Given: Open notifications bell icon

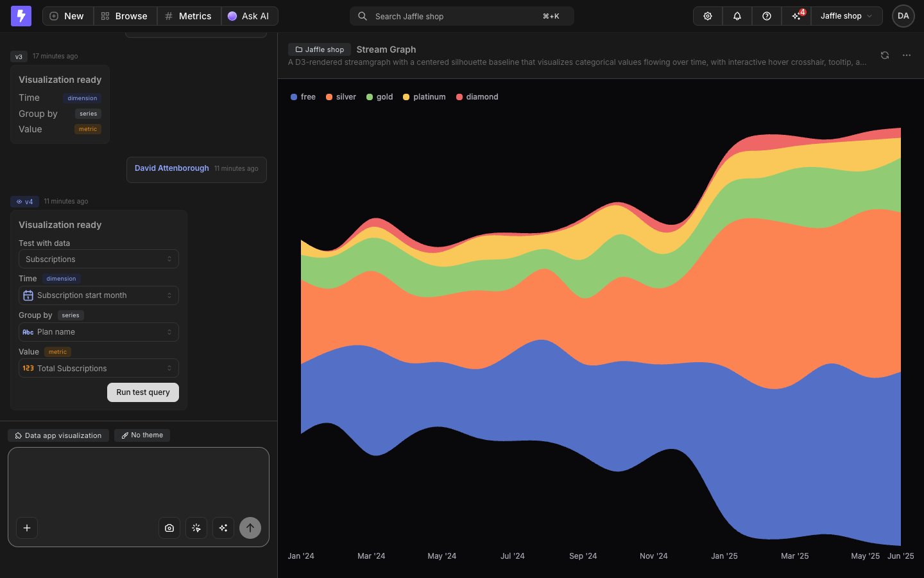Looking at the screenshot, I should pyautogui.click(x=737, y=16).
